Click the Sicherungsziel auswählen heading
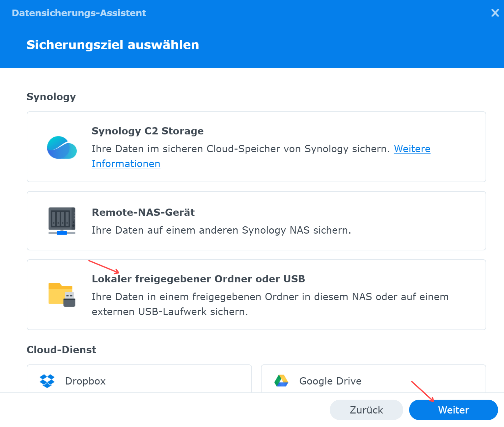The height and width of the screenshot is (427, 504). point(113,45)
